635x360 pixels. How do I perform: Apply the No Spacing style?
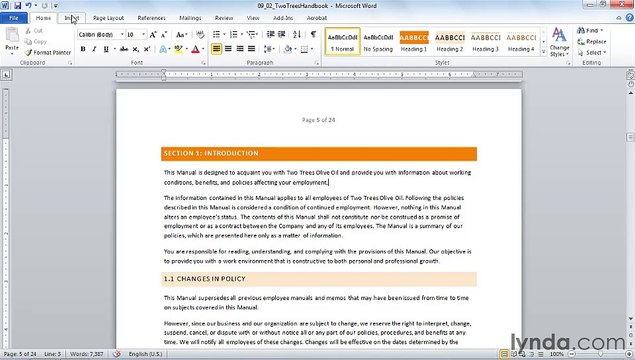point(378,42)
